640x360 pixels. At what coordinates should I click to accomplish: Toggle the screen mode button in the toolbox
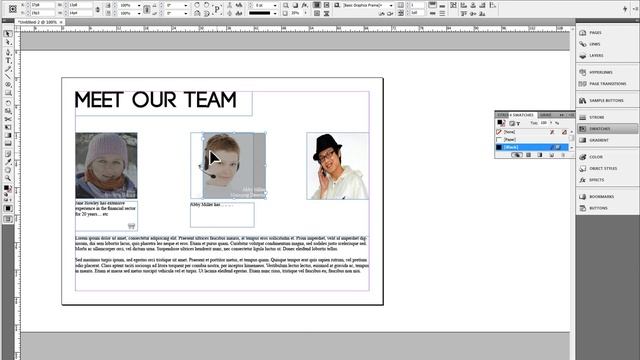click(8, 219)
